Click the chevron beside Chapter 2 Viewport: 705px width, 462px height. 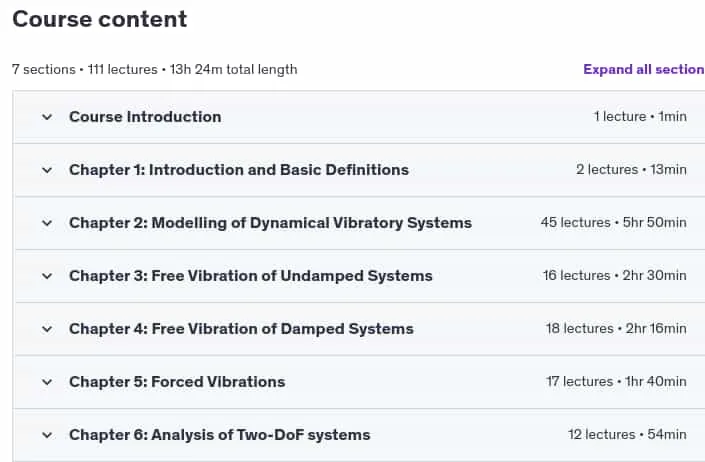pos(47,223)
